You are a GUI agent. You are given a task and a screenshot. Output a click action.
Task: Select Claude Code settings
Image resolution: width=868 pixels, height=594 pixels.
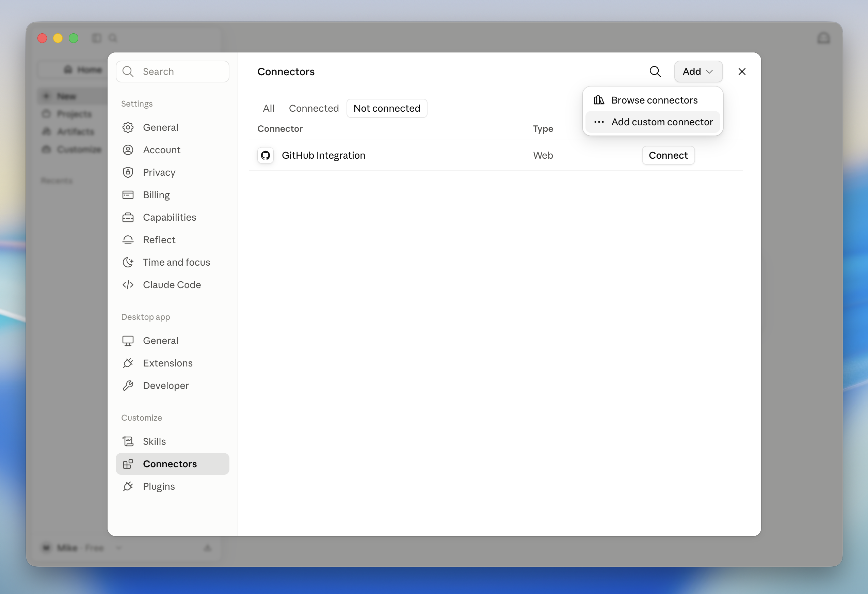[172, 284]
